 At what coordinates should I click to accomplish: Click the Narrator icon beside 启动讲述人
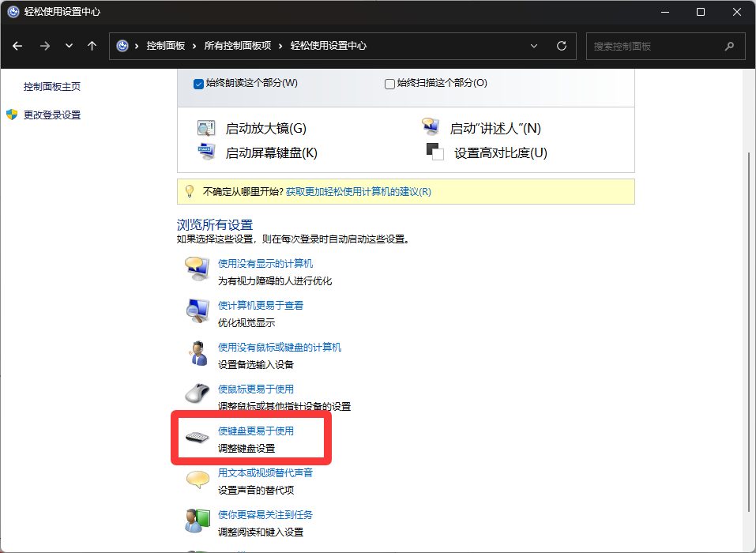431,128
